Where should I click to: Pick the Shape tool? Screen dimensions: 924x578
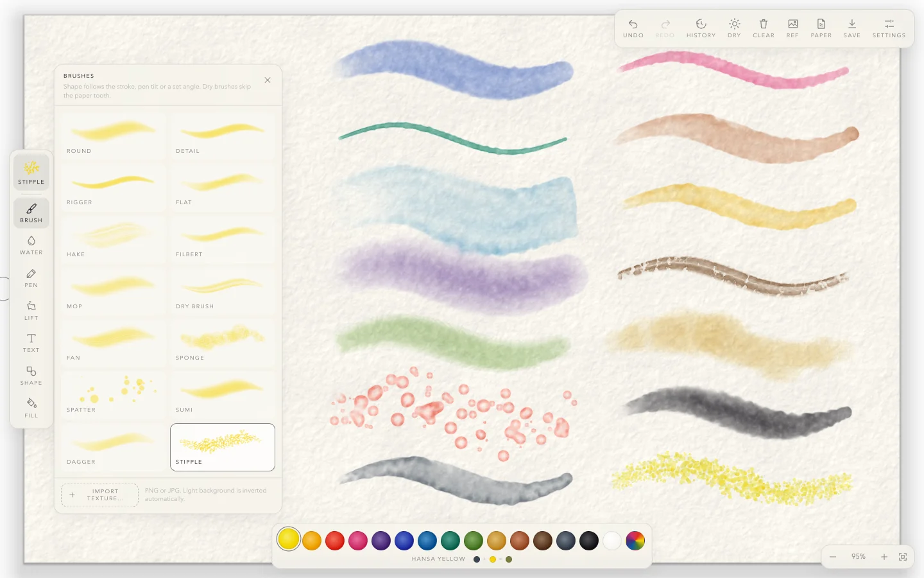pyautogui.click(x=31, y=376)
